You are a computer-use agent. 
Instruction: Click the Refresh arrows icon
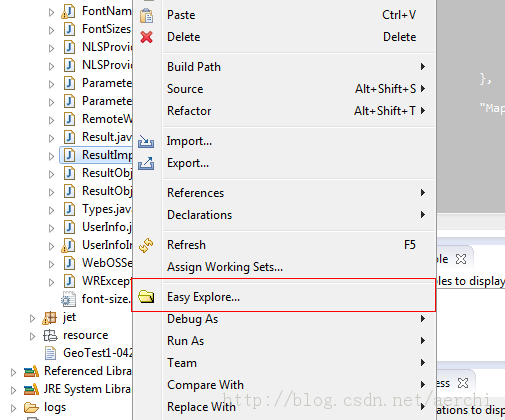pos(146,245)
